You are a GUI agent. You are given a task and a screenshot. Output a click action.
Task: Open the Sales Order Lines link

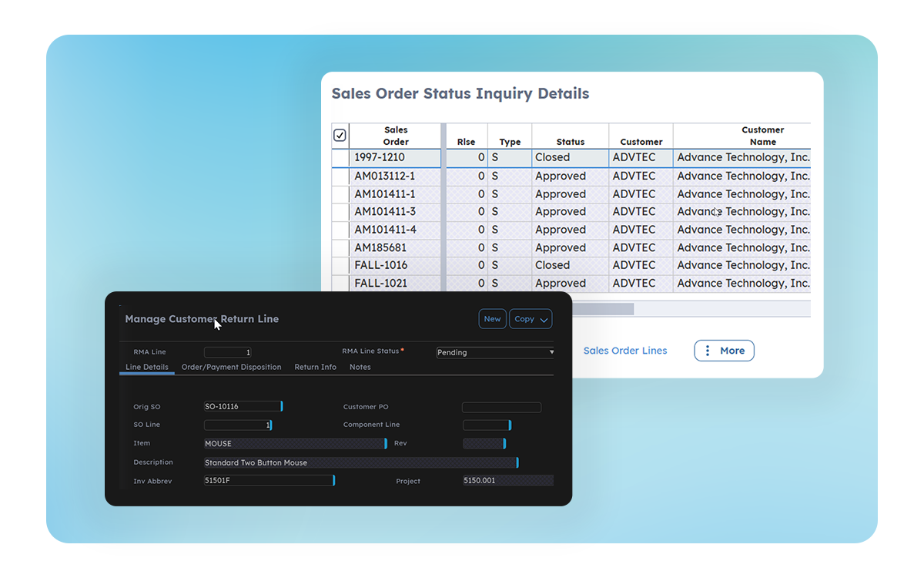click(x=624, y=351)
